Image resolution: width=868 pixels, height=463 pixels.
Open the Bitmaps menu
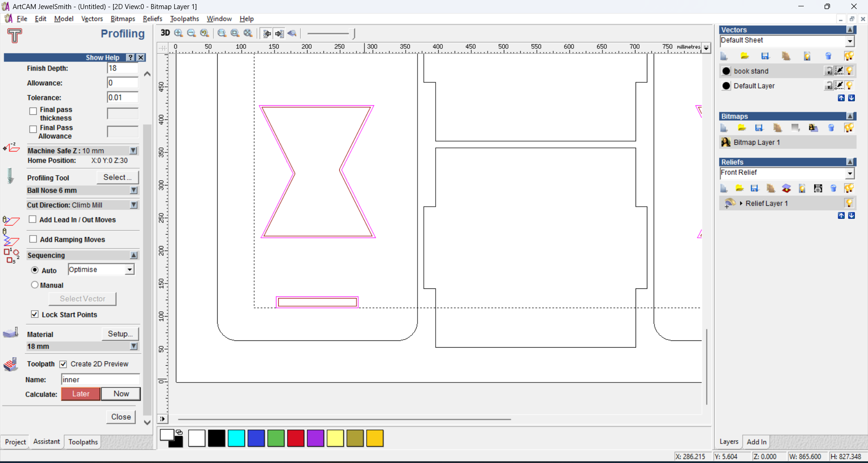tap(123, 19)
